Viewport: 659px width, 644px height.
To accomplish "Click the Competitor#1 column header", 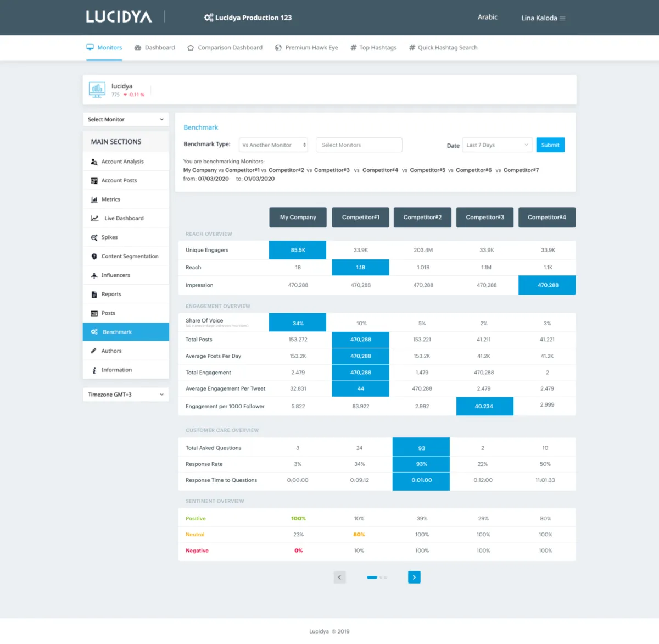I will pyautogui.click(x=361, y=217).
